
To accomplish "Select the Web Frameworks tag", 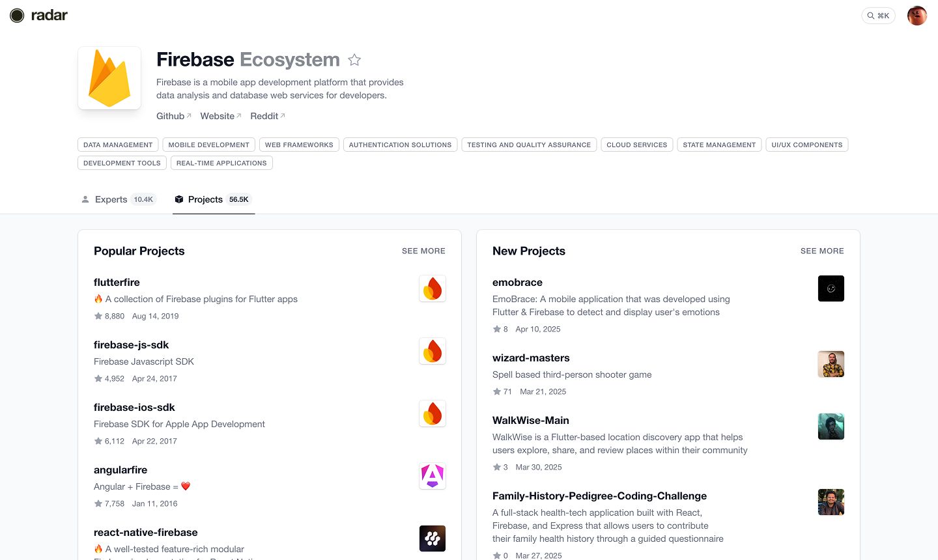I will pyautogui.click(x=299, y=145).
